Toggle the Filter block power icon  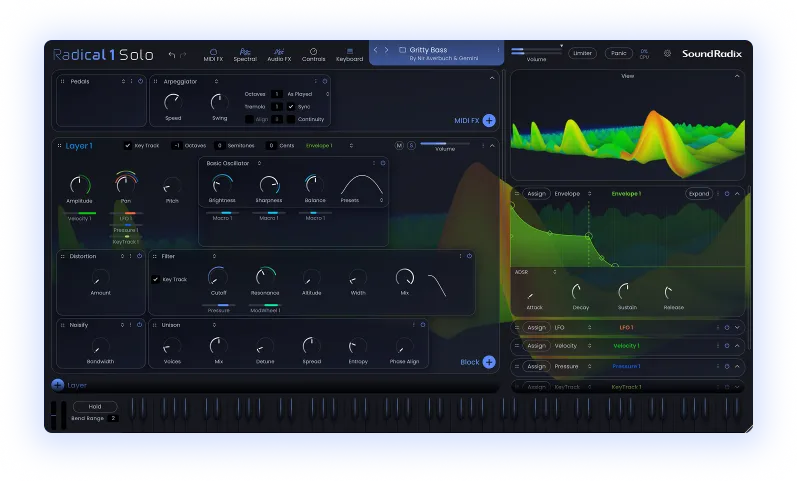pos(469,256)
